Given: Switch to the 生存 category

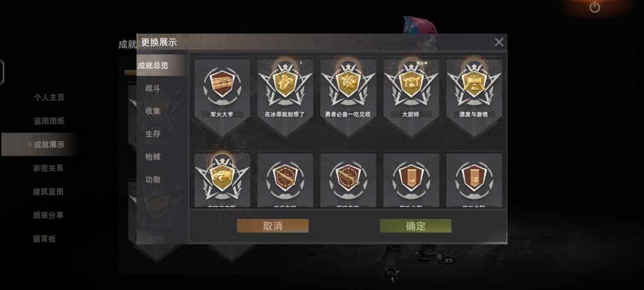Looking at the screenshot, I should tap(153, 134).
